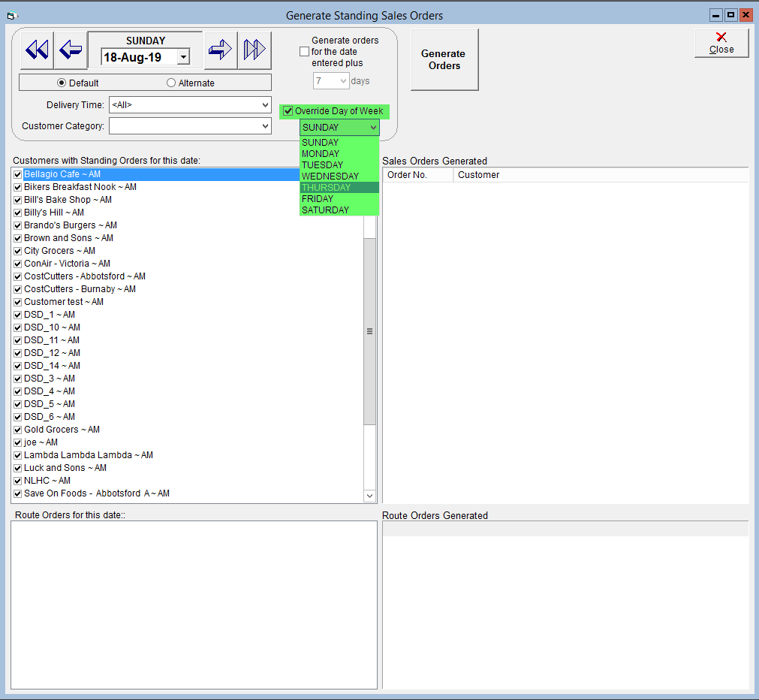Click inside the date field 18-Aug-19

(139, 57)
